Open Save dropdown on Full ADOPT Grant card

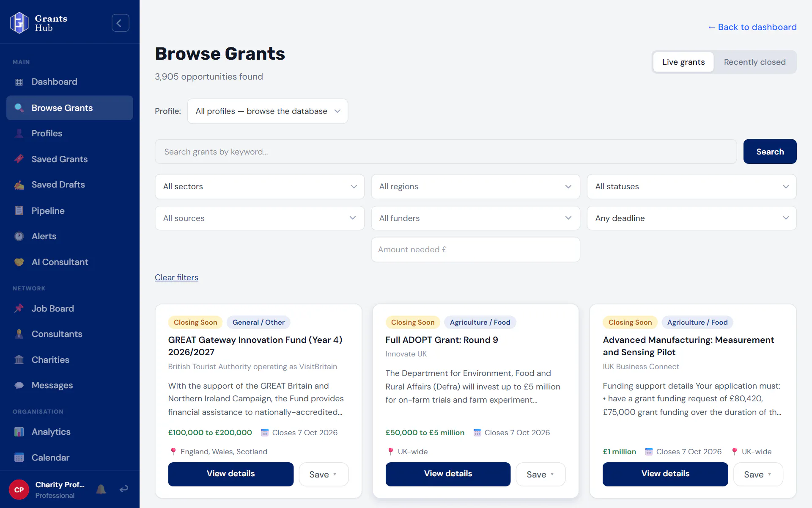click(x=540, y=475)
